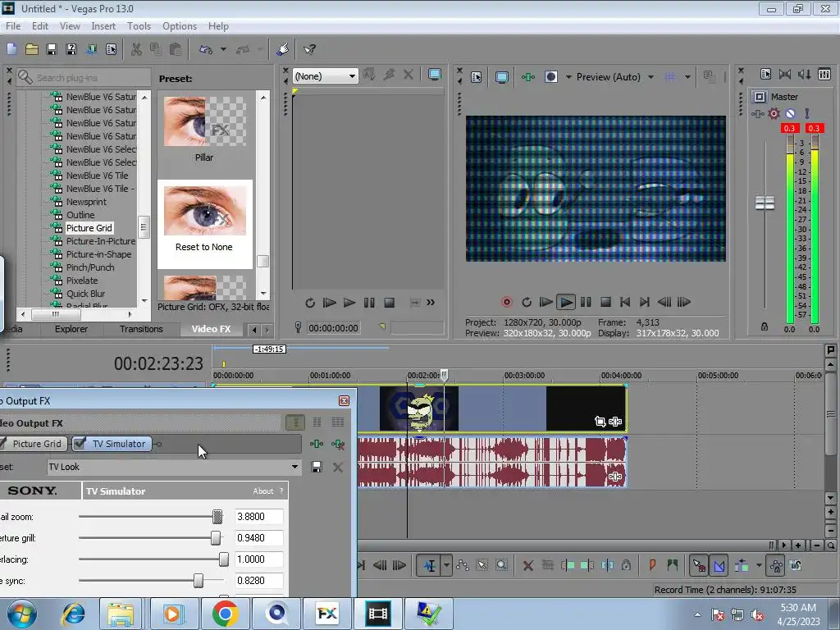The height and width of the screenshot is (630, 840).
Task: Click the Delete X icon in timeline toolbar
Action: click(527, 565)
